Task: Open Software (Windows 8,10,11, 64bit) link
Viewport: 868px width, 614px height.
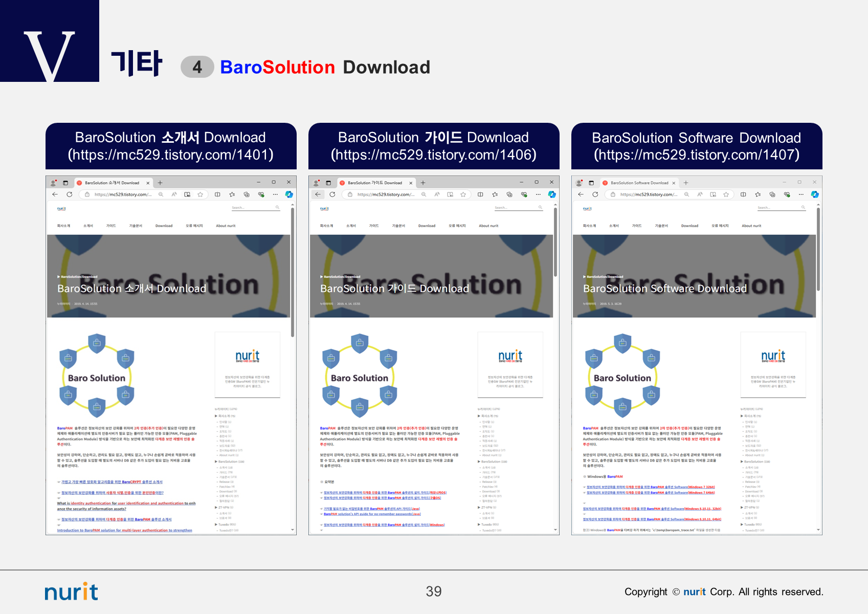Action: point(652,519)
